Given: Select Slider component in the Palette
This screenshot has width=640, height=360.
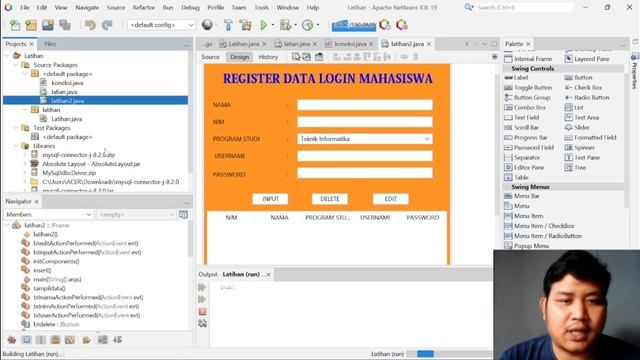Looking at the screenshot, I should [577, 128].
